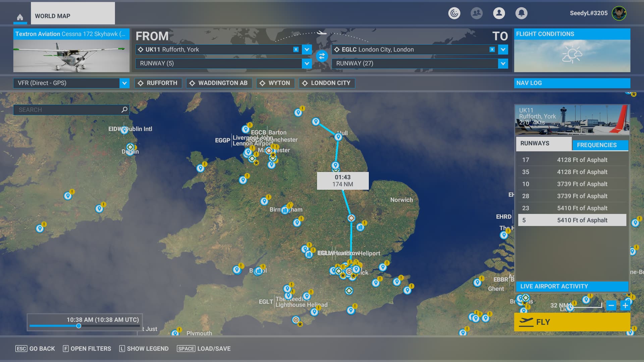Viewport: 644px width, 362px height.
Task: Click the EGCB Barton airport label
Action: point(268,132)
